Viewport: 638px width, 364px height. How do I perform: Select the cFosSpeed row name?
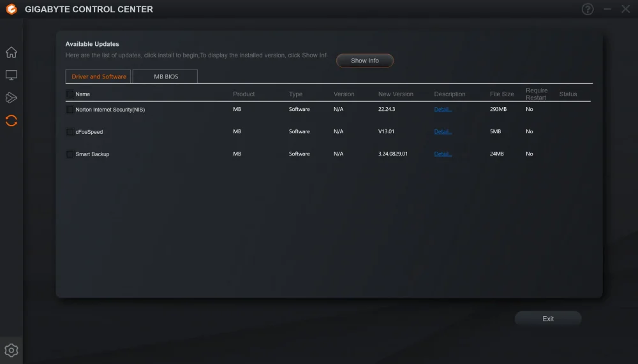tap(89, 132)
